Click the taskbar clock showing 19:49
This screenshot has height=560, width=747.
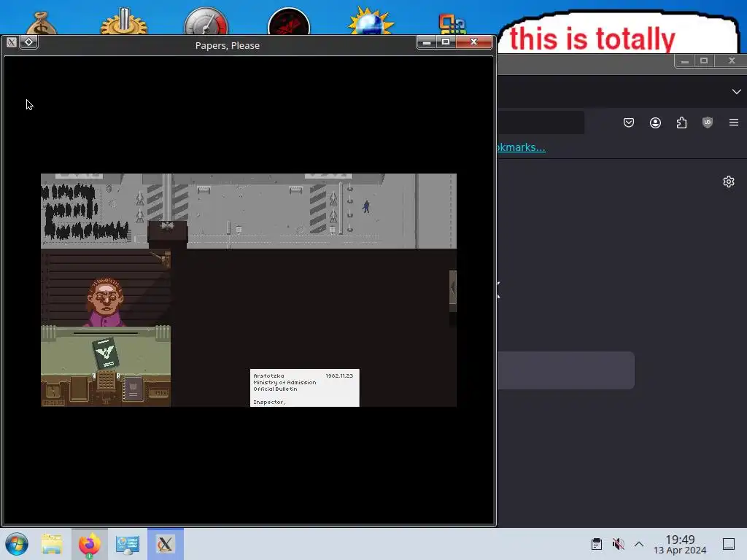[680, 544]
